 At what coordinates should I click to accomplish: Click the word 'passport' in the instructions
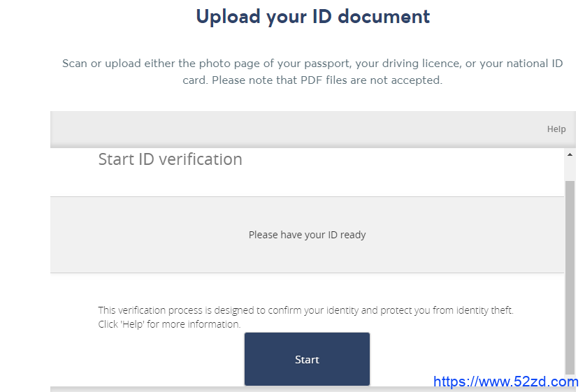(x=328, y=64)
